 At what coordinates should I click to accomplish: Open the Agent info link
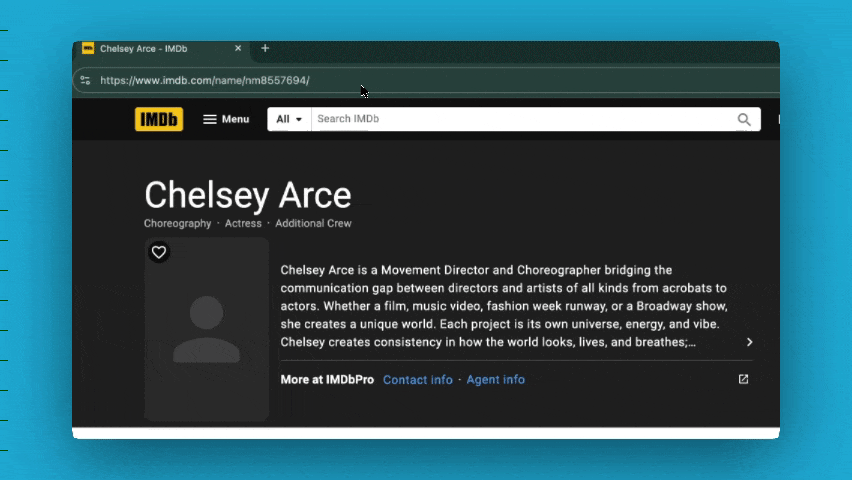(x=496, y=380)
